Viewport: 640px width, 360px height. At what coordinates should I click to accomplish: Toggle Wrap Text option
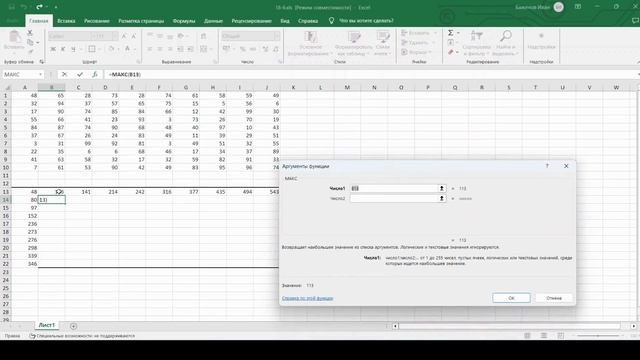[203, 36]
